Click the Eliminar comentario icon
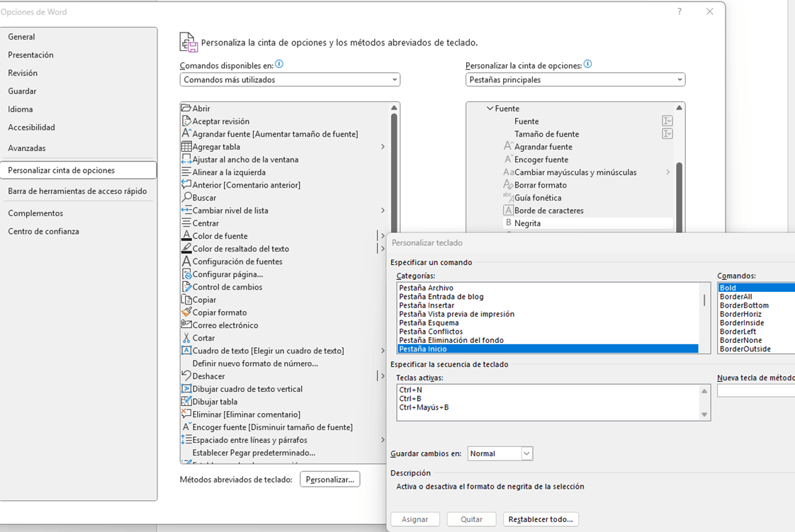 (x=186, y=414)
